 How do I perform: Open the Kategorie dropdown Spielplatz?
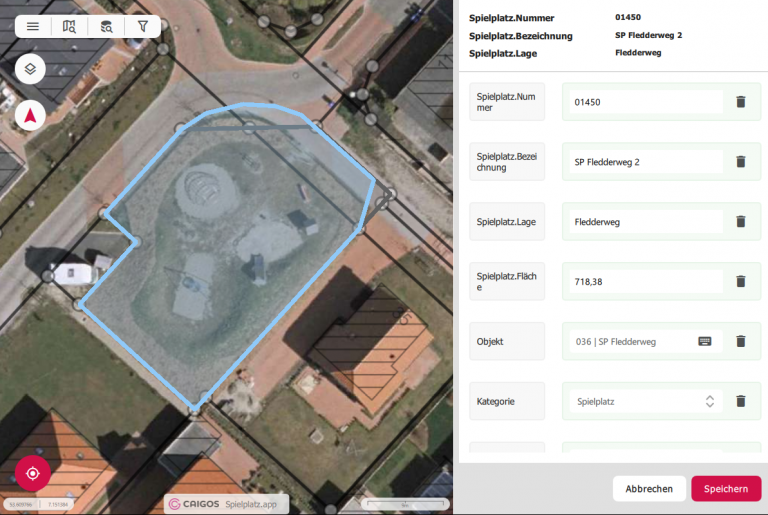pyautogui.click(x=646, y=401)
